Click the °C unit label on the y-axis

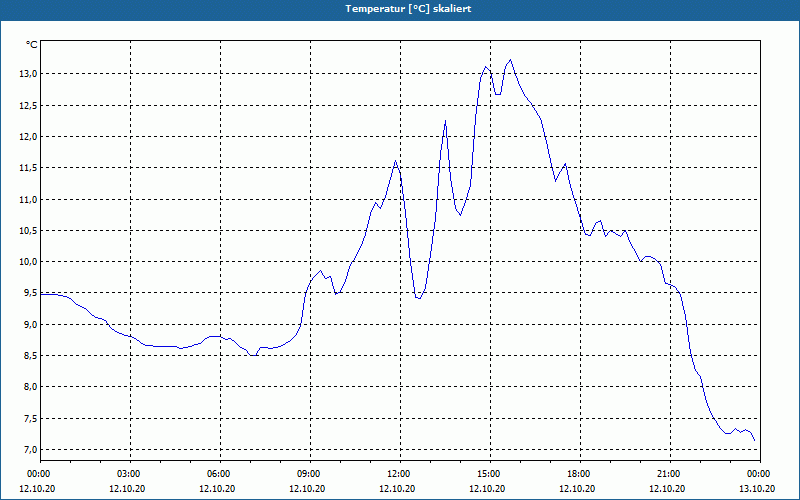[x=32, y=45]
